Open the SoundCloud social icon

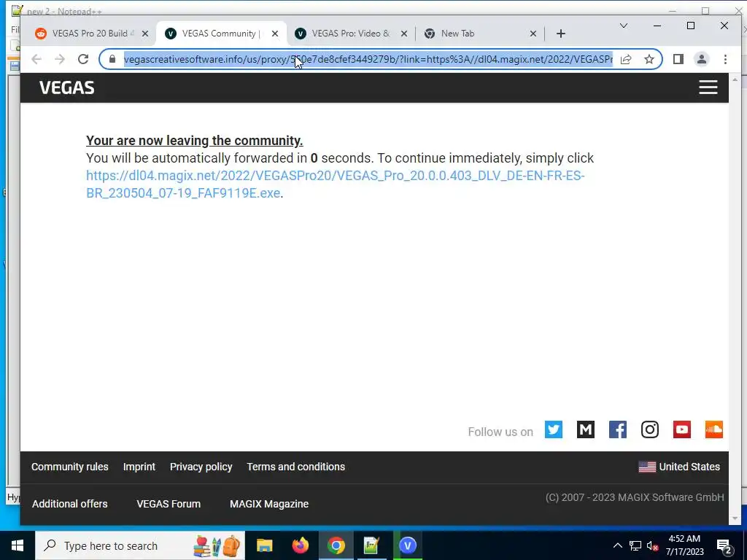(713, 429)
